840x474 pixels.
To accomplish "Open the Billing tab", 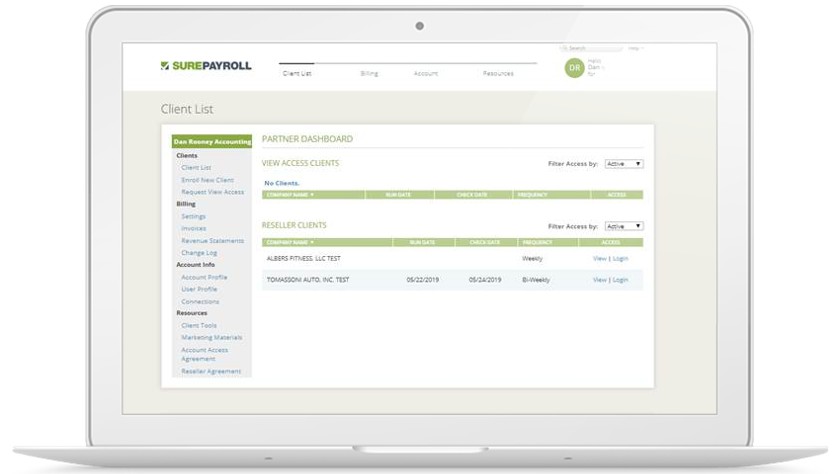I will (x=369, y=73).
